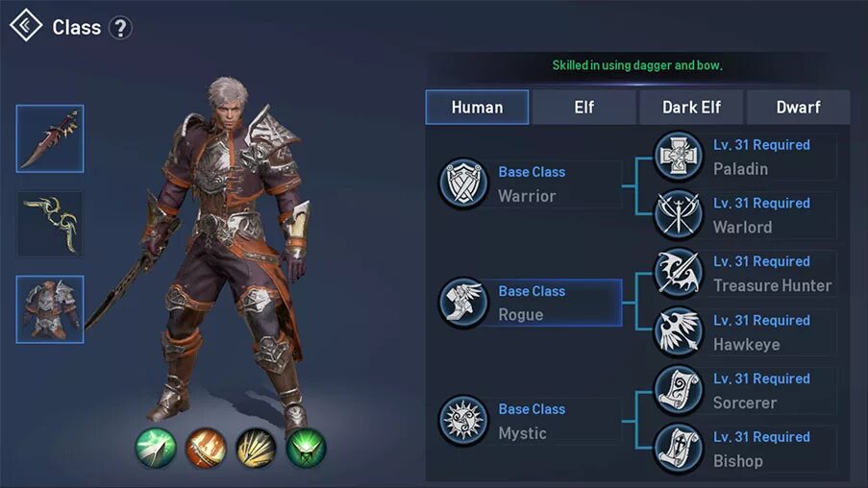This screenshot has height=488, width=868.
Task: Preview the golden bow thumbnail
Action: [50, 224]
